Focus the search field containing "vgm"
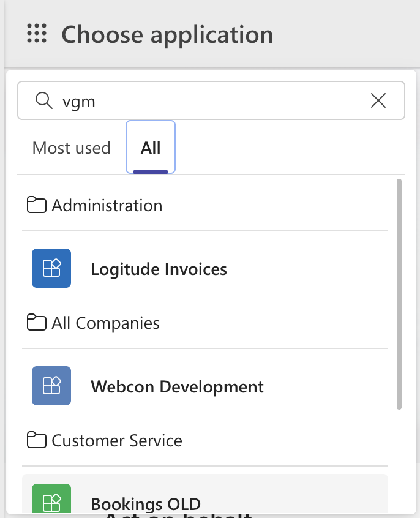The image size is (420, 518). pos(208,100)
